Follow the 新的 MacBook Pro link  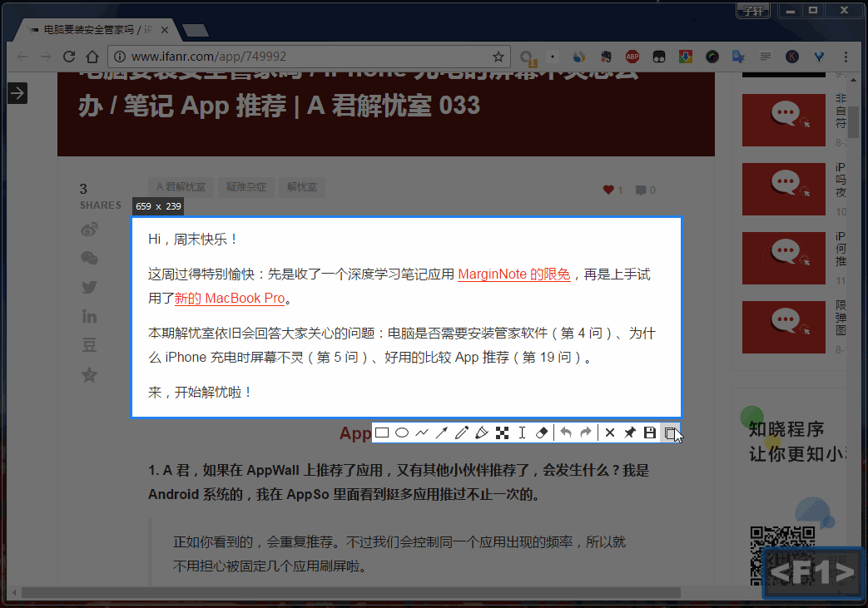[230, 299]
